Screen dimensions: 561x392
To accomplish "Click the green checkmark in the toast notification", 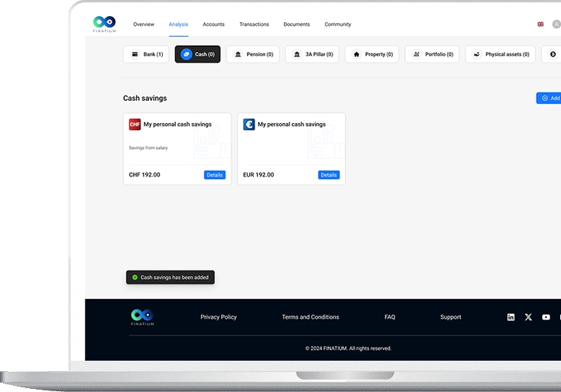I will pos(135,277).
